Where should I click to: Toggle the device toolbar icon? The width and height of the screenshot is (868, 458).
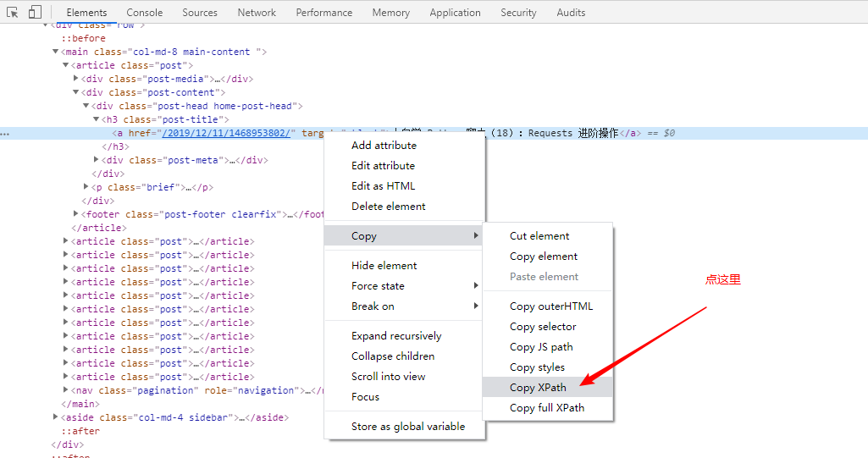pos(35,13)
